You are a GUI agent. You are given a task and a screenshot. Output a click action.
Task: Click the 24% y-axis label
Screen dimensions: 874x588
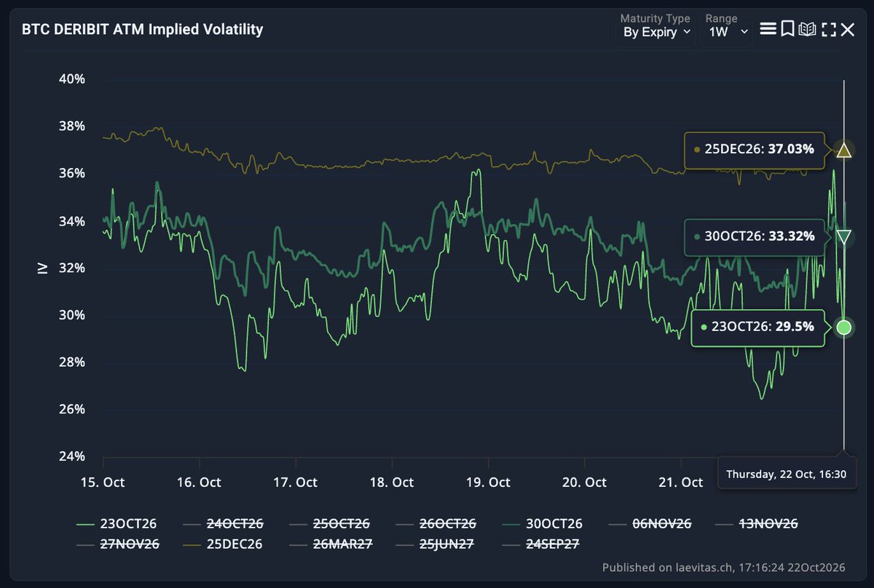72,456
